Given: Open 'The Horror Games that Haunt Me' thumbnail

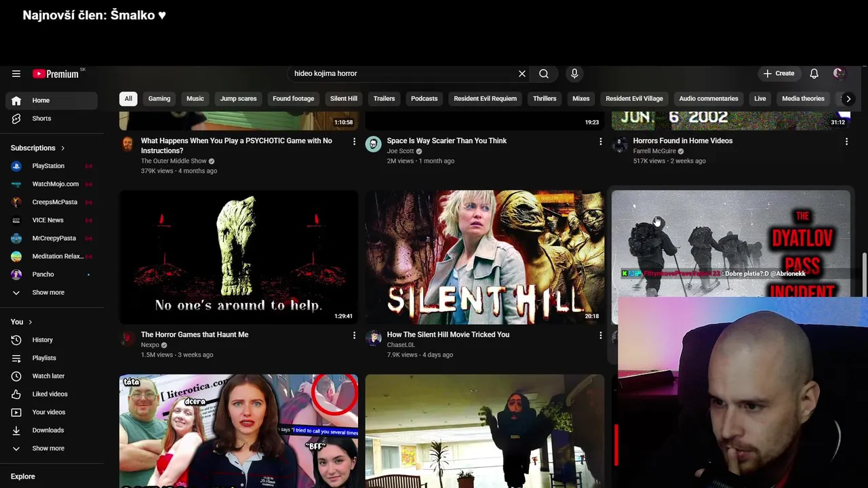Looking at the screenshot, I should click(x=239, y=257).
